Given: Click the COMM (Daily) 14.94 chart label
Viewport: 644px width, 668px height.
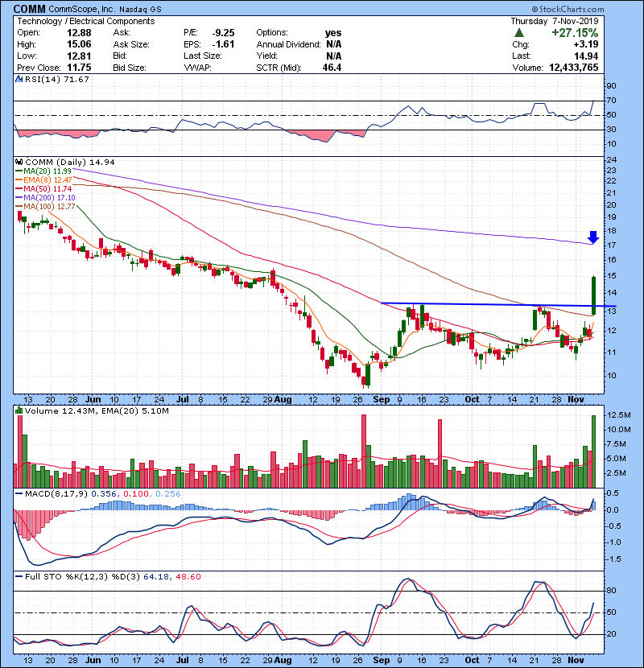Looking at the screenshot, I should [70, 163].
